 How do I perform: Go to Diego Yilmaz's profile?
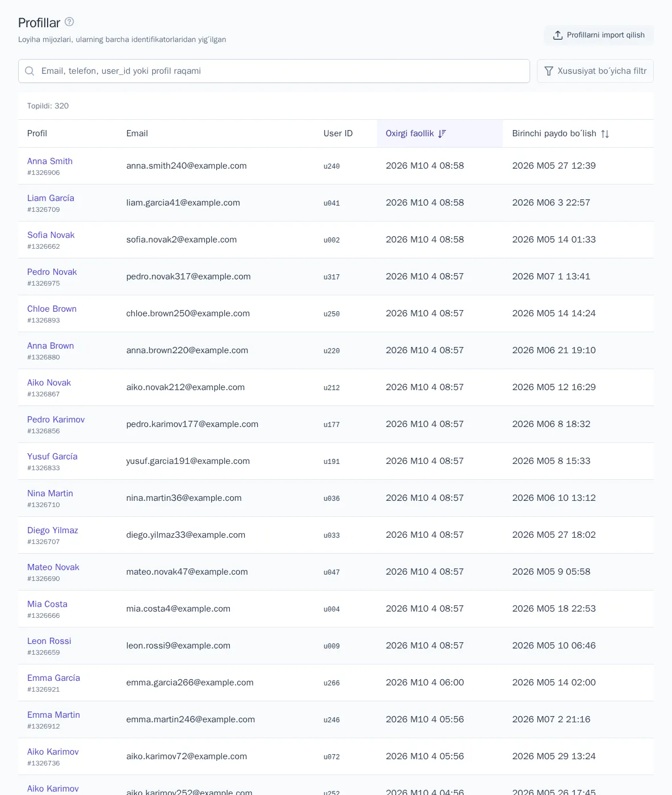[x=53, y=530]
